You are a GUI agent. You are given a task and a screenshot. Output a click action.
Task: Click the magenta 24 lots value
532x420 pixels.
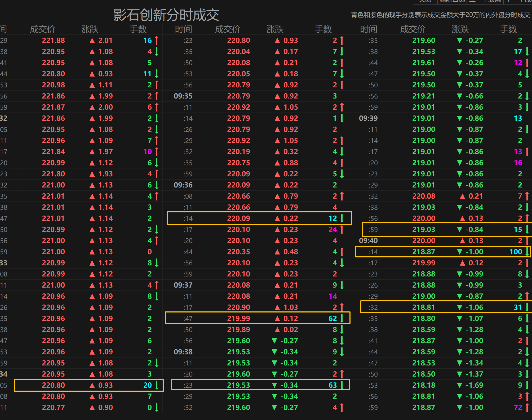333,229
